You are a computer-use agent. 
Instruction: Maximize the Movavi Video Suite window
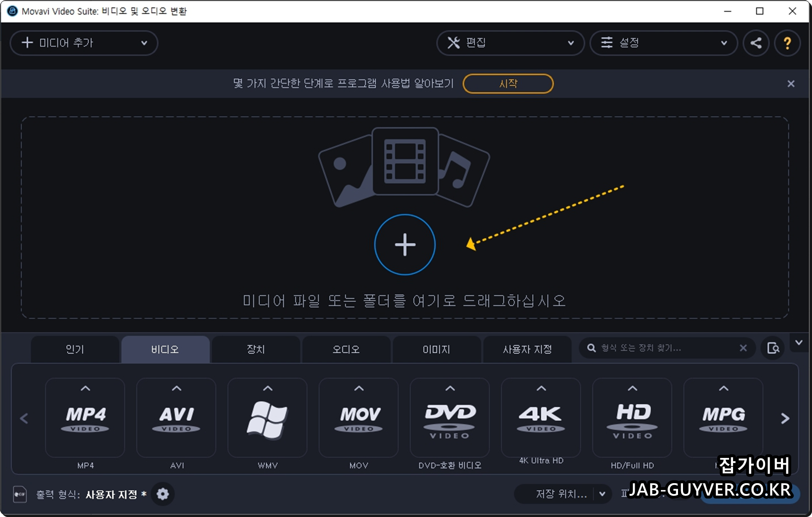tap(760, 11)
